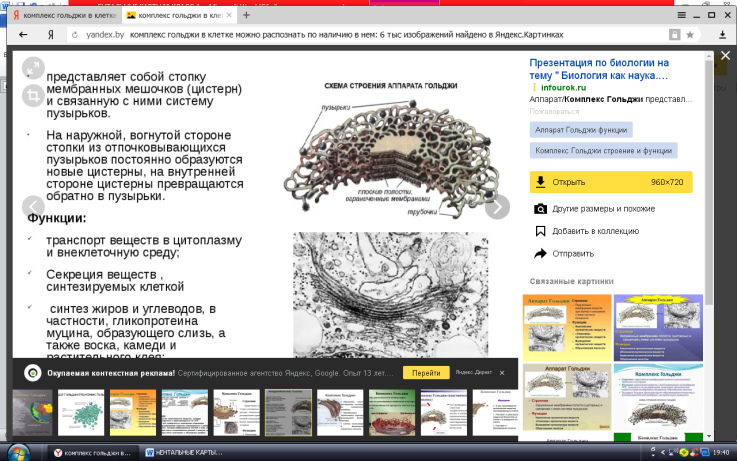Reload the page with the refresh icon
Viewport: 737px width, 461px height.
[74, 34]
